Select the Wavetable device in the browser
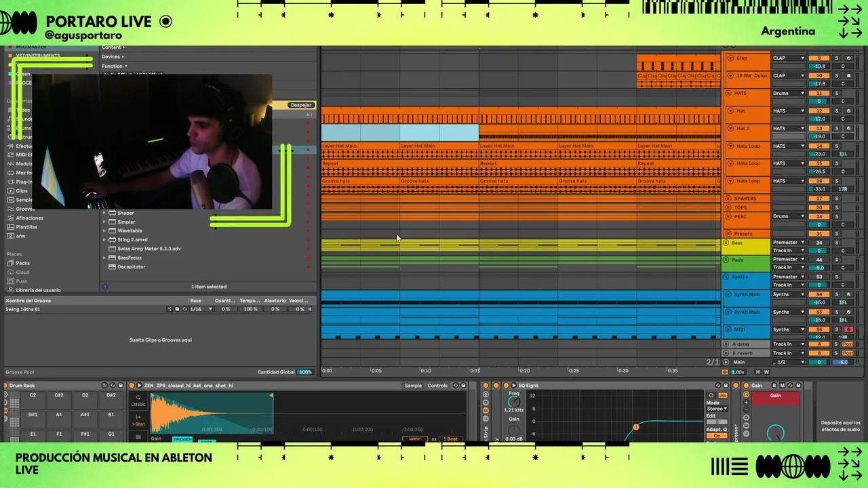The height and width of the screenshot is (488, 868). pos(130,230)
